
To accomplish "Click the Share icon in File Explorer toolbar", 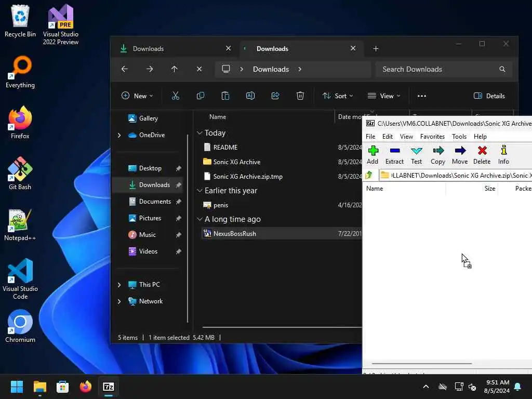I will 275,96.
